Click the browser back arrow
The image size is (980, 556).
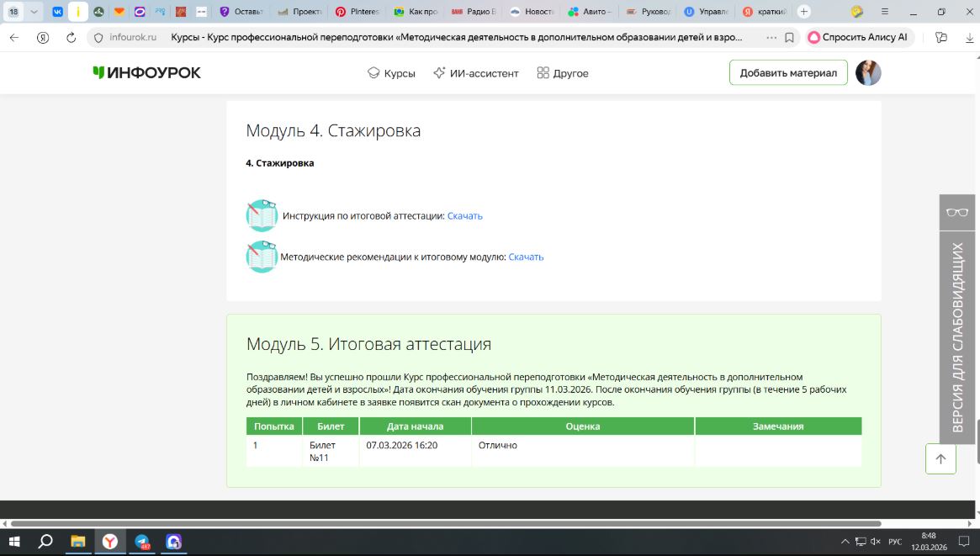pos(14,38)
